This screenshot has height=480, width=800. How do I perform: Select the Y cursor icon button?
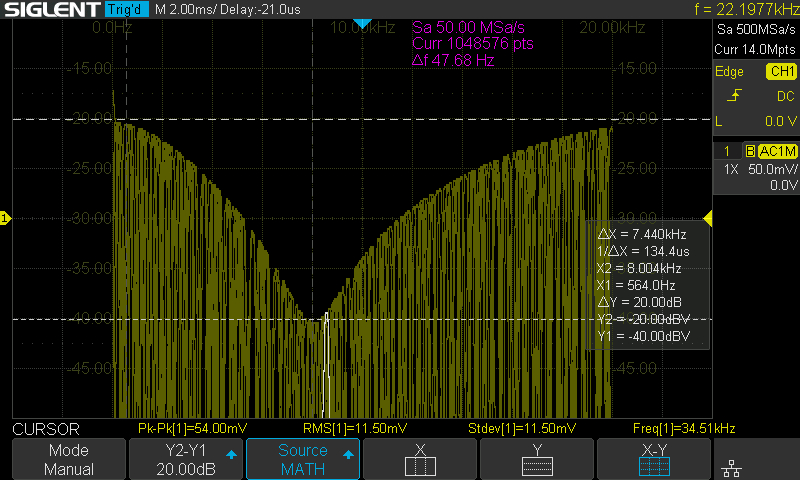[x=538, y=459]
